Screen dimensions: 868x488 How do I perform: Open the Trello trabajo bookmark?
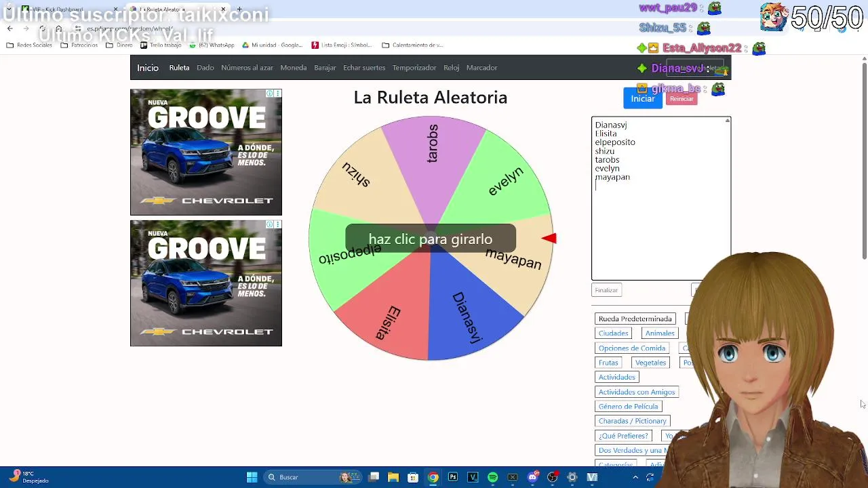point(161,45)
